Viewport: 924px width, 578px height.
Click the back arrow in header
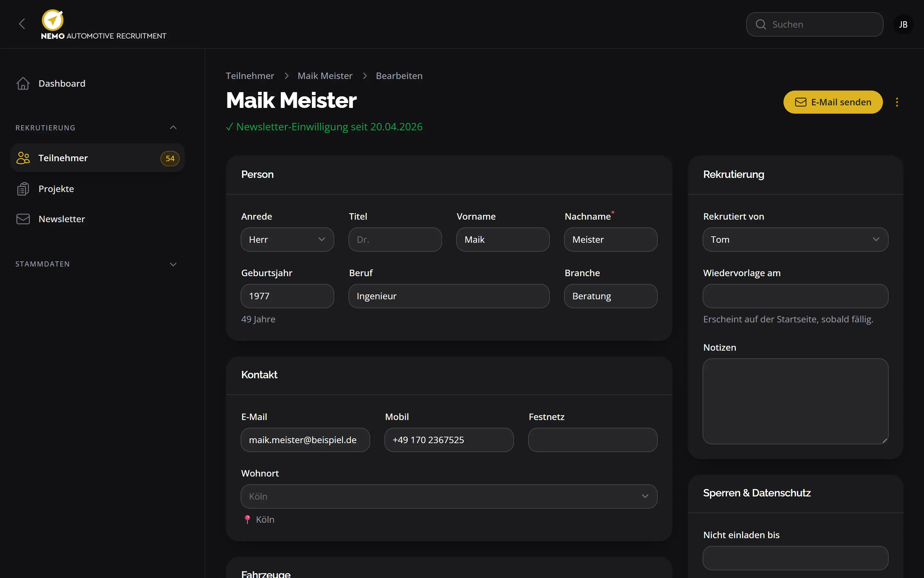pos(22,24)
